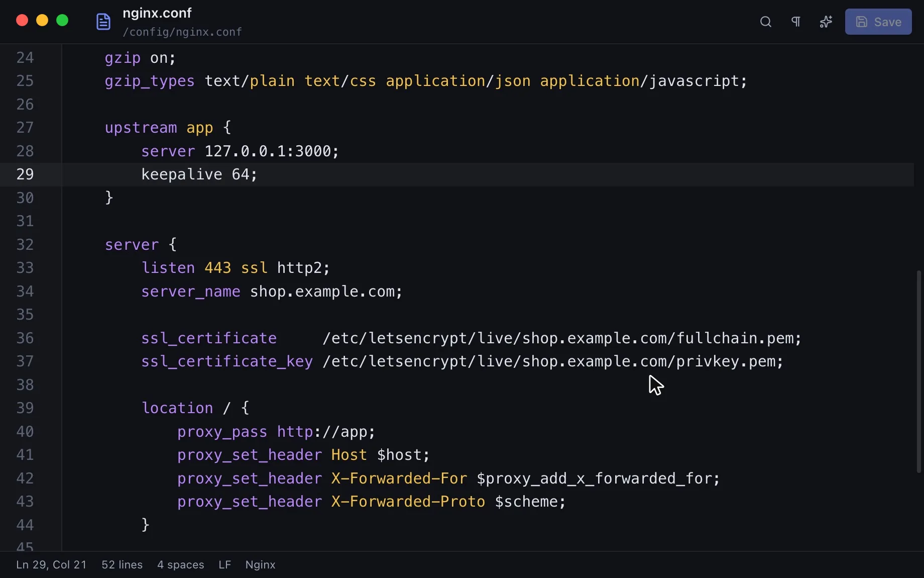924x578 pixels.
Task: Click 'server {' block opener on line 32
Action: pos(141,245)
